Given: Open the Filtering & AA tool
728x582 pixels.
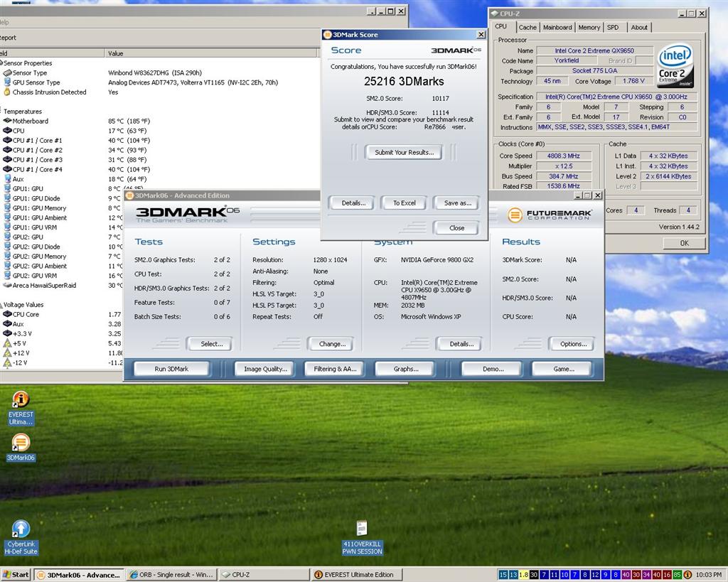Looking at the screenshot, I should click(335, 369).
